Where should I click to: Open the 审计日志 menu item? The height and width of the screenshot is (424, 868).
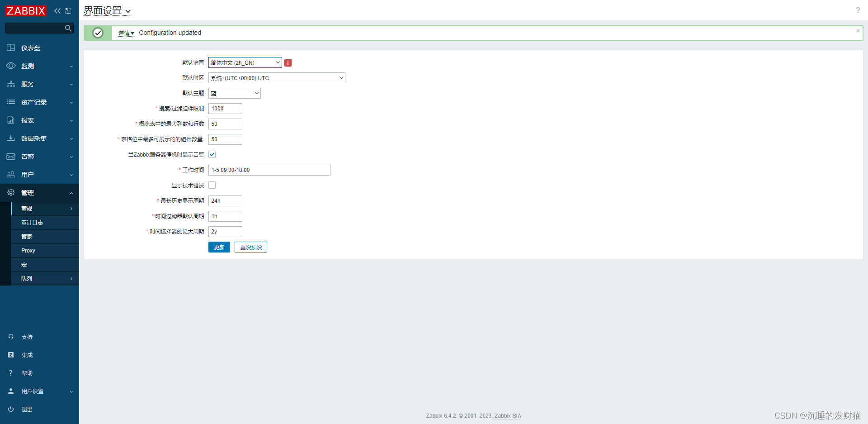coord(45,223)
